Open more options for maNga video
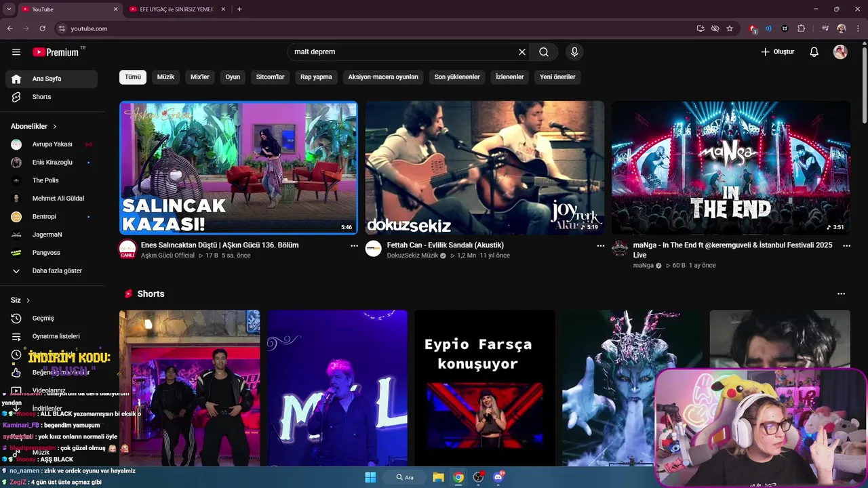Screen dimensions: 868x488 (846, 246)
